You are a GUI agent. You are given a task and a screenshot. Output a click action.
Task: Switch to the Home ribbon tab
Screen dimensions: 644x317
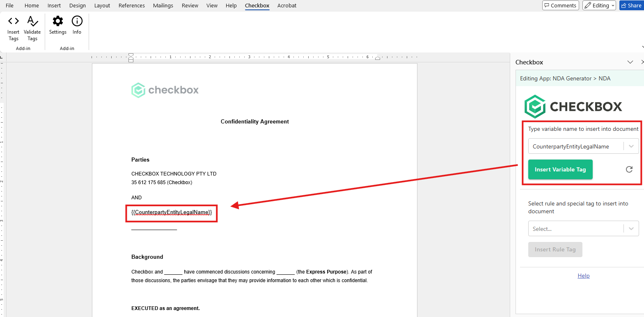32,5
